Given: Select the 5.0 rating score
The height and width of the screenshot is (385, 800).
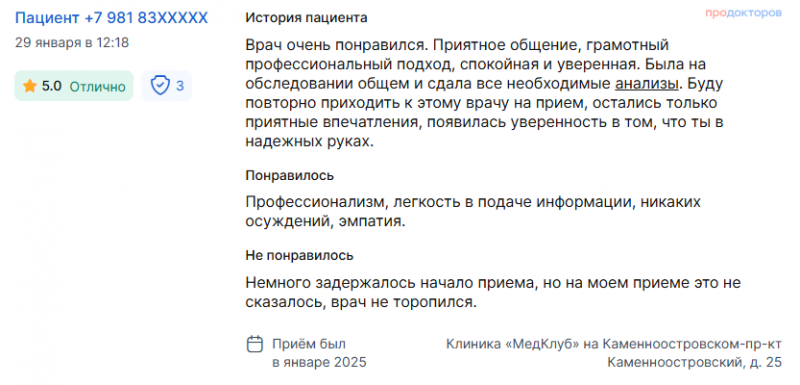Looking at the screenshot, I should 52,86.
